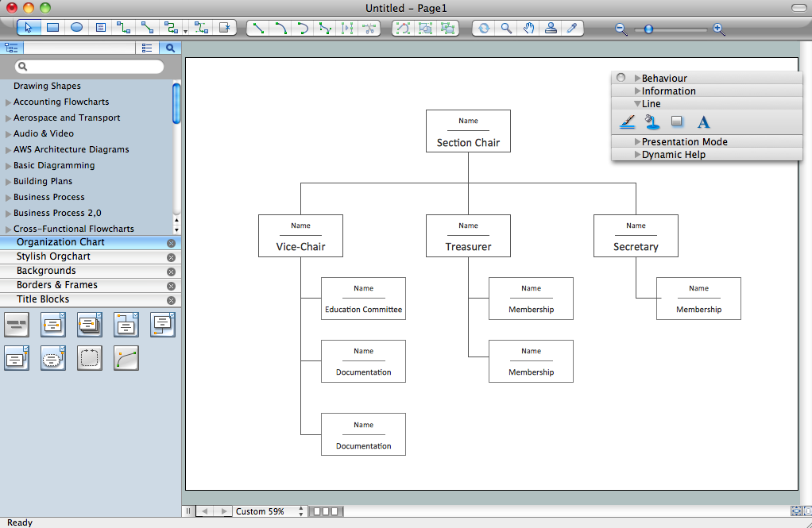812x528 pixels.
Task: Open the connector type dropdown arrow
Action: [x=185, y=32]
